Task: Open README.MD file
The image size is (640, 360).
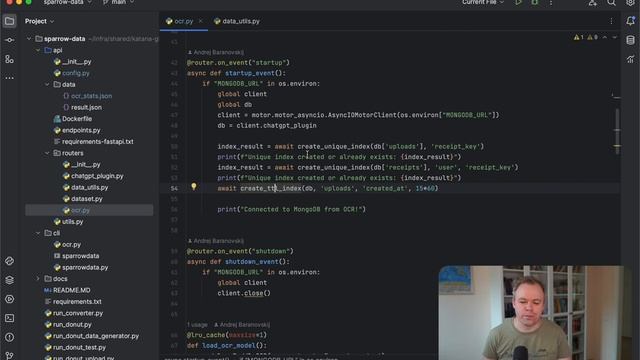Action: pyautogui.click(x=71, y=290)
